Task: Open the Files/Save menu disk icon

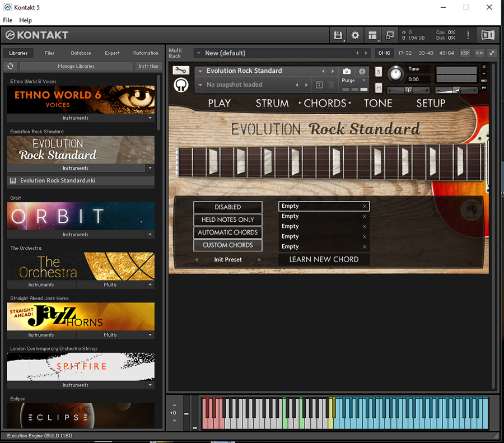Action: coord(338,35)
